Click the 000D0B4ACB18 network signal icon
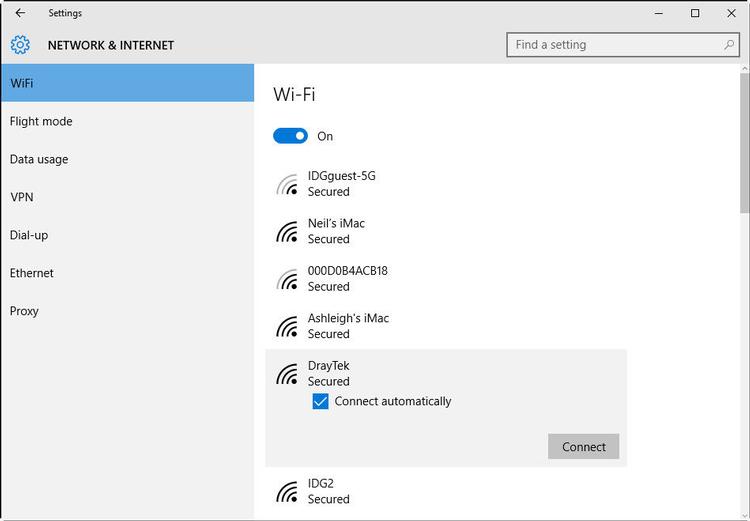The image size is (750, 521). click(x=288, y=279)
